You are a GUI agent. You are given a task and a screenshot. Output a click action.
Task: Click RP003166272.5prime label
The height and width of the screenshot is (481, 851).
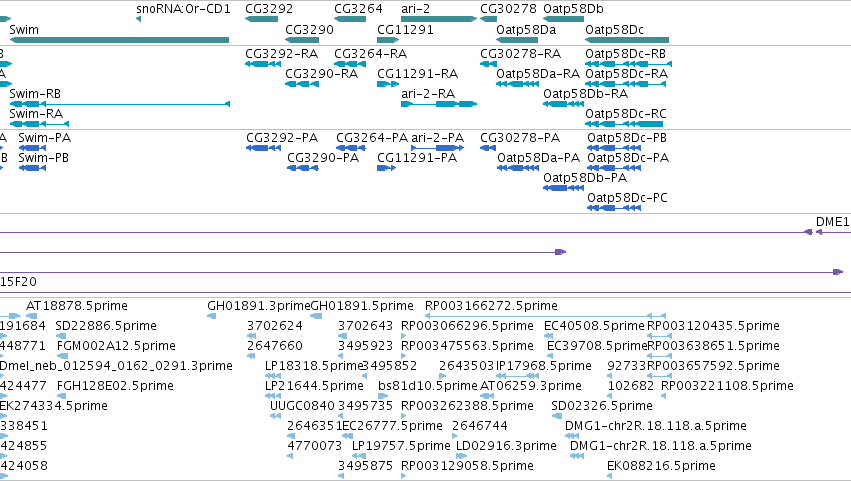pos(491,306)
